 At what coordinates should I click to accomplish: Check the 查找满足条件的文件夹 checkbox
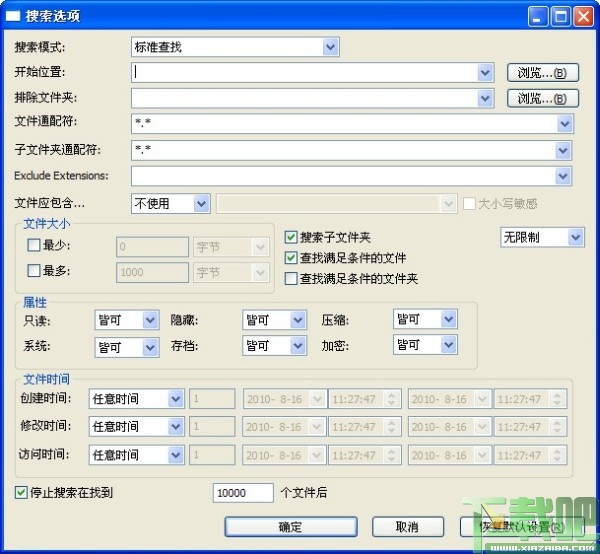click(x=291, y=278)
